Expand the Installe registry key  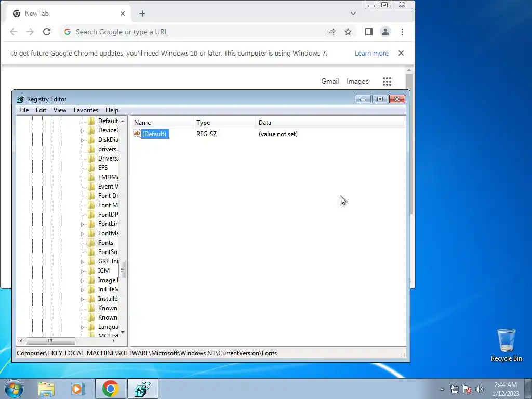(x=82, y=299)
